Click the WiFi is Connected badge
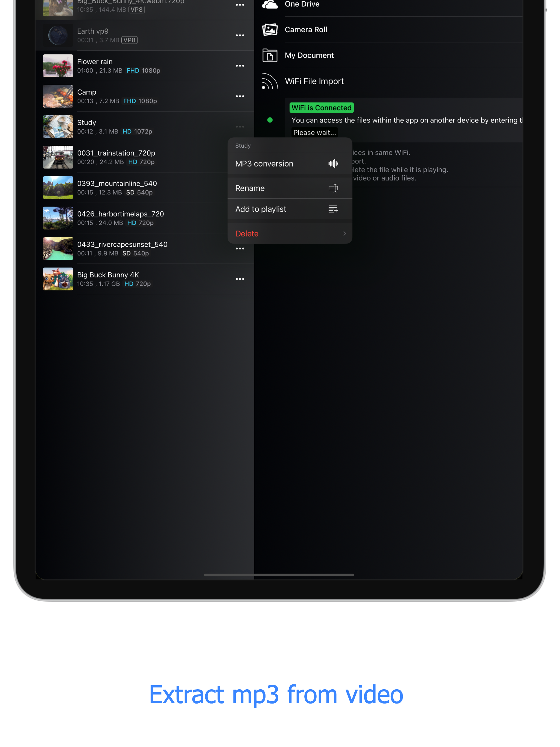 (322, 108)
